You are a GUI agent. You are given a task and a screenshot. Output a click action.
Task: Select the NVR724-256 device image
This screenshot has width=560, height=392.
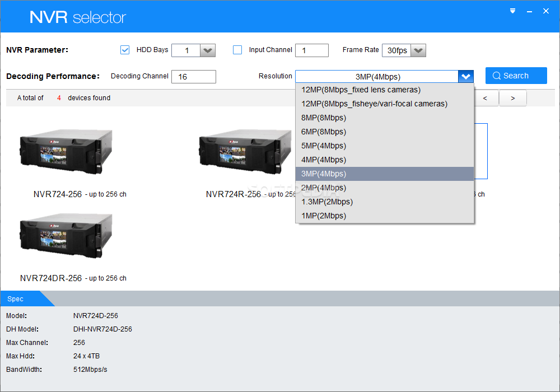(66, 152)
